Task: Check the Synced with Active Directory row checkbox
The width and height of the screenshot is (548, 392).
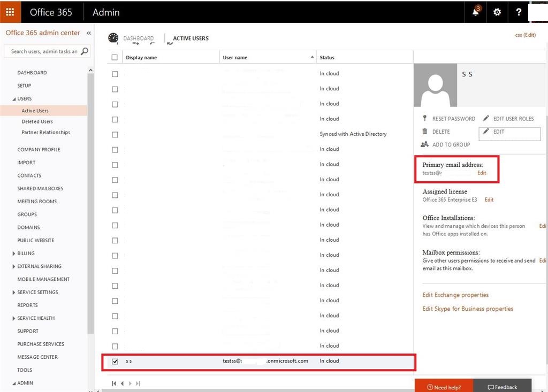Action: 115,135
